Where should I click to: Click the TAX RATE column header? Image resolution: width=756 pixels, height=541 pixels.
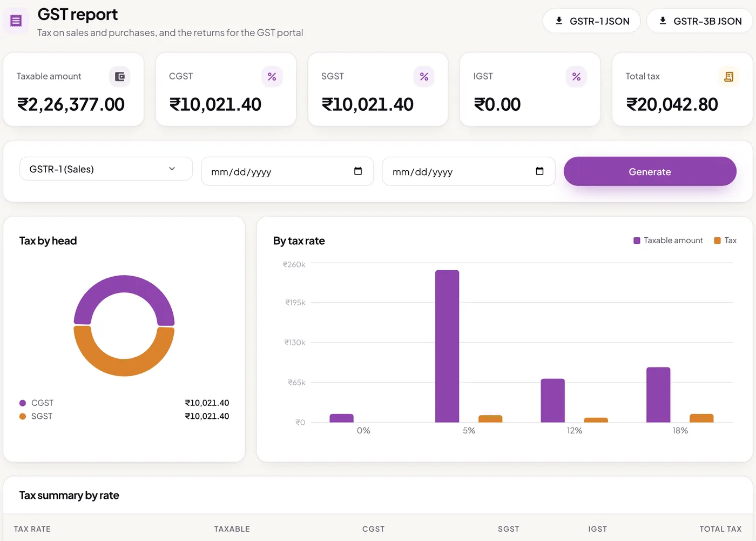click(x=32, y=529)
